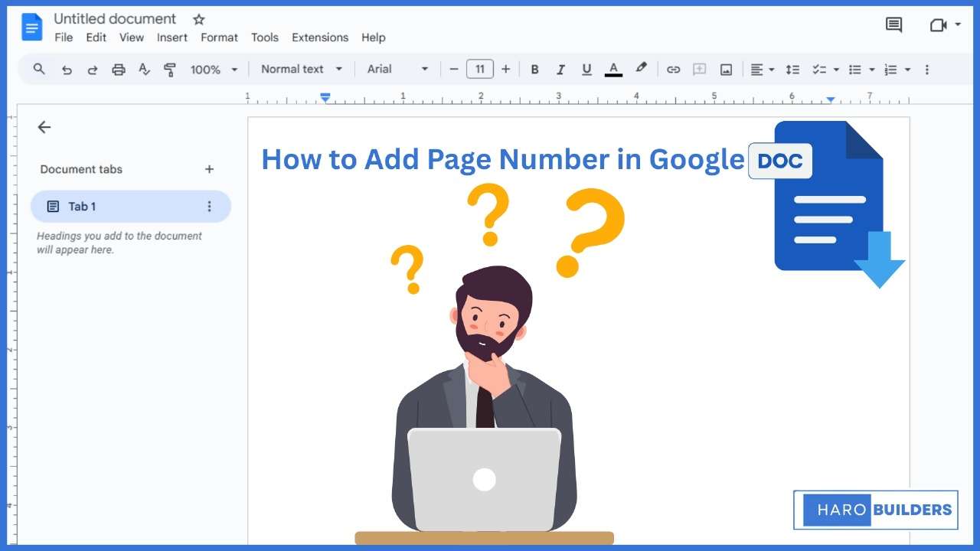Select Tab 1 in the sidebar
The height and width of the screenshot is (551, 980).
click(x=130, y=207)
